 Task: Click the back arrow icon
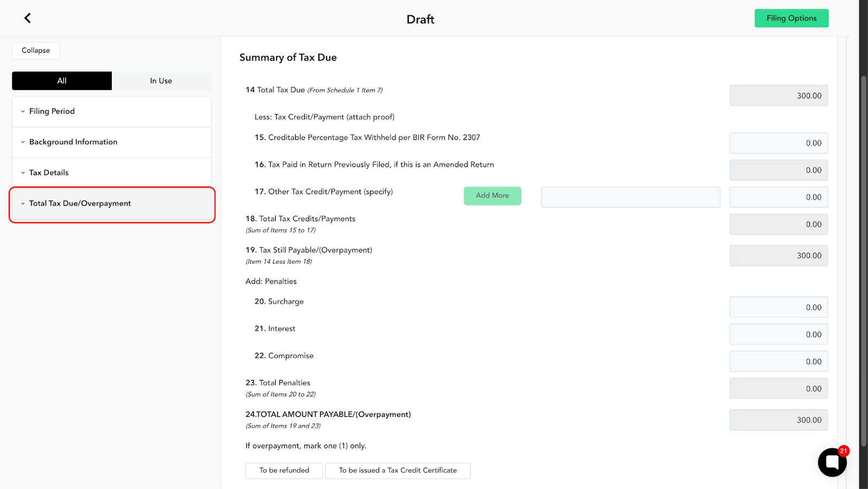pos(28,18)
